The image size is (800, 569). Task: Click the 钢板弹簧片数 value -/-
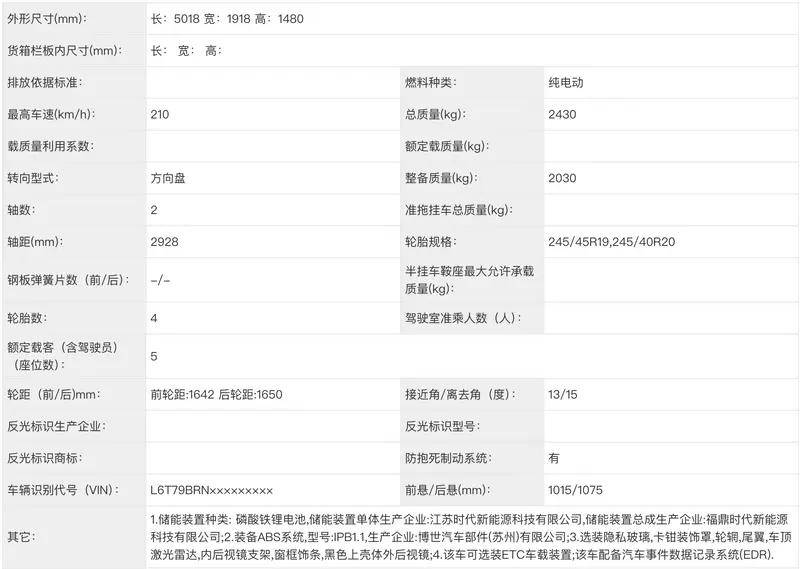160,280
